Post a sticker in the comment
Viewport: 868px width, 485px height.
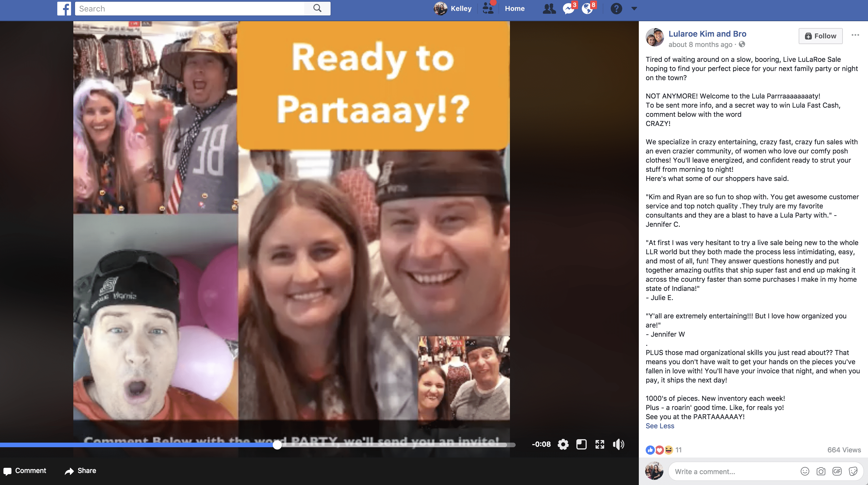coord(853,472)
